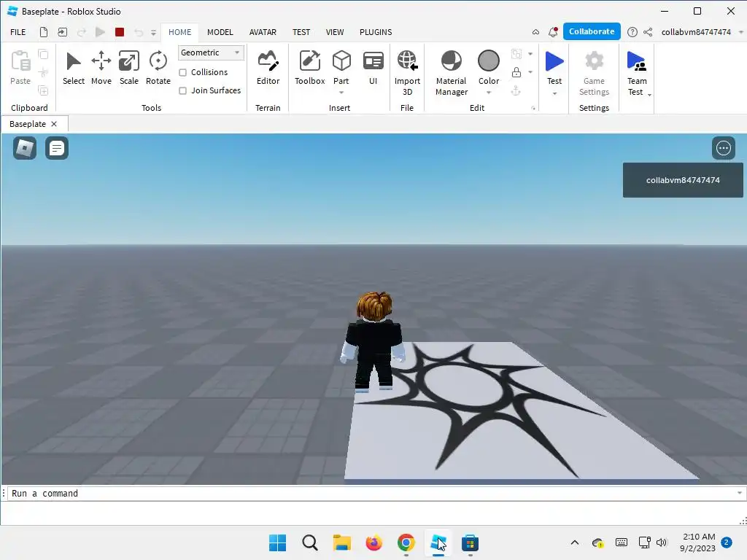The height and width of the screenshot is (560, 747).
Task: Enable the Join Surfaces checkbox
Action: 182,90
